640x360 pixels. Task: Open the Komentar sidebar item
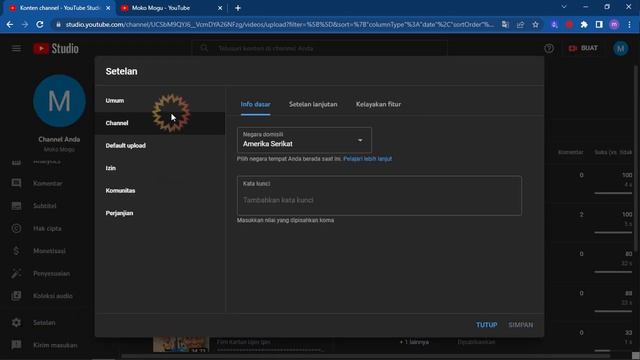pos(48,183)
